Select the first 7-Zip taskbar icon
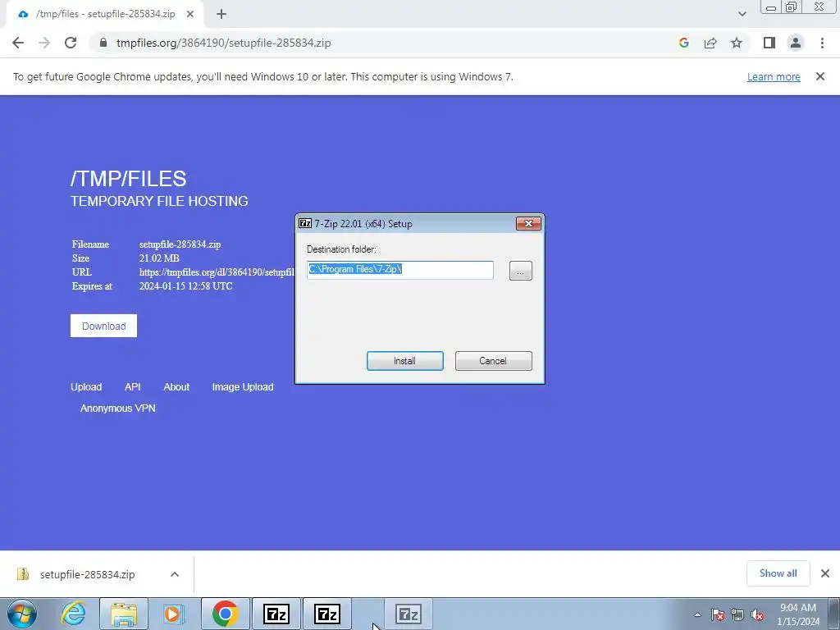The height and width of the screenshot is (630, 840). coord(276,614)
